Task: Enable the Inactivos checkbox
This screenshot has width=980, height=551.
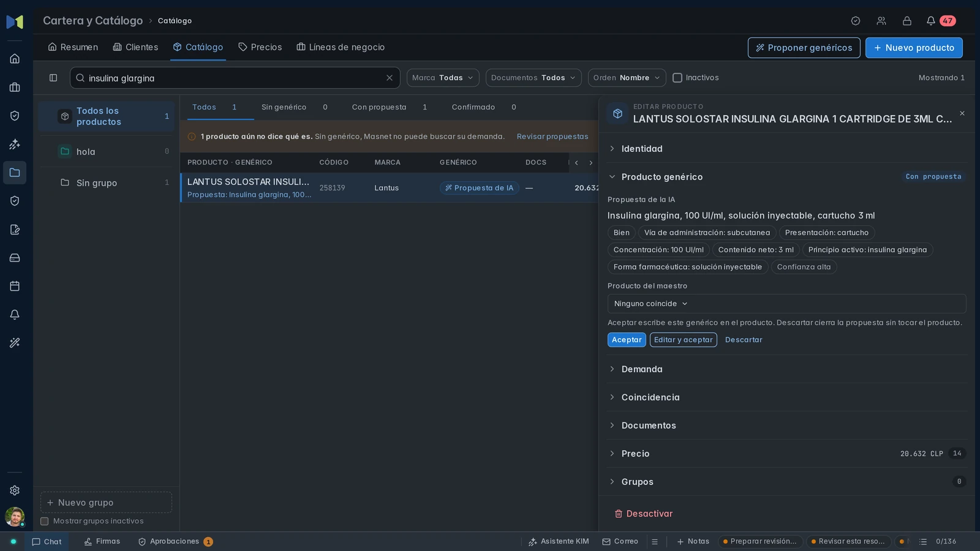Action: pyautogui.click(x=677, y=78)
